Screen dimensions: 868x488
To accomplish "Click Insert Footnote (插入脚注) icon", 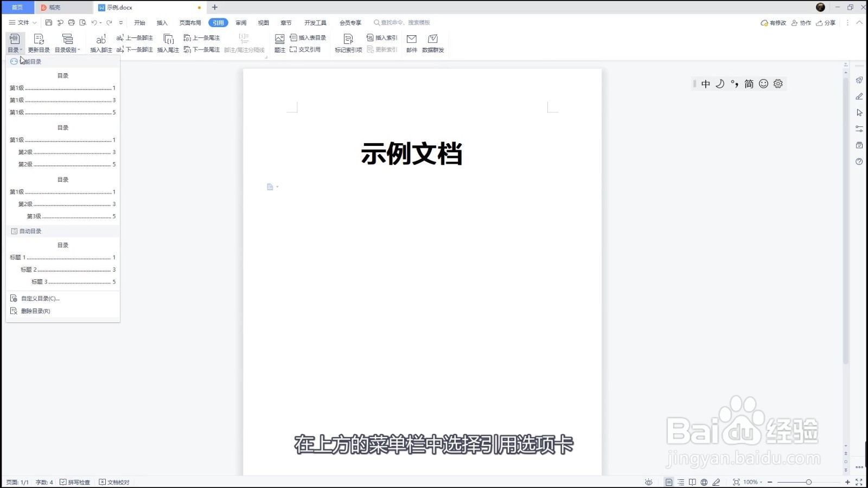I will coord(101,43).
